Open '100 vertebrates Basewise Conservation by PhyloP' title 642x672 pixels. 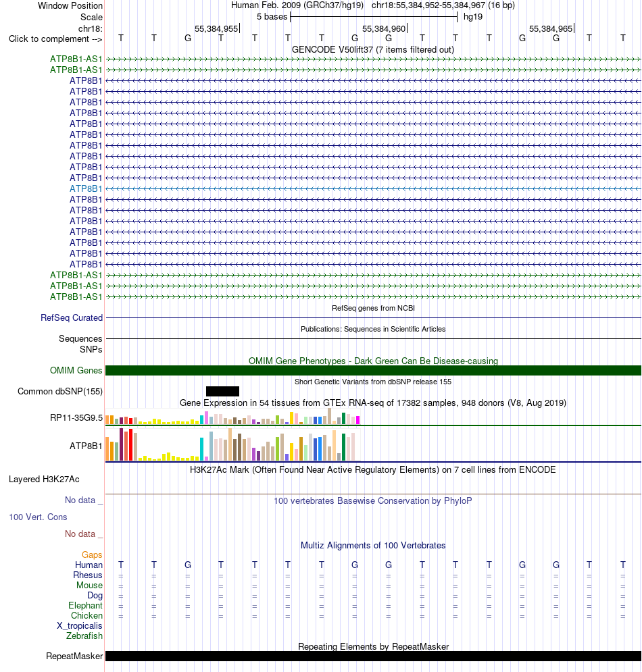pyautogui.click(x=372, y=501)
